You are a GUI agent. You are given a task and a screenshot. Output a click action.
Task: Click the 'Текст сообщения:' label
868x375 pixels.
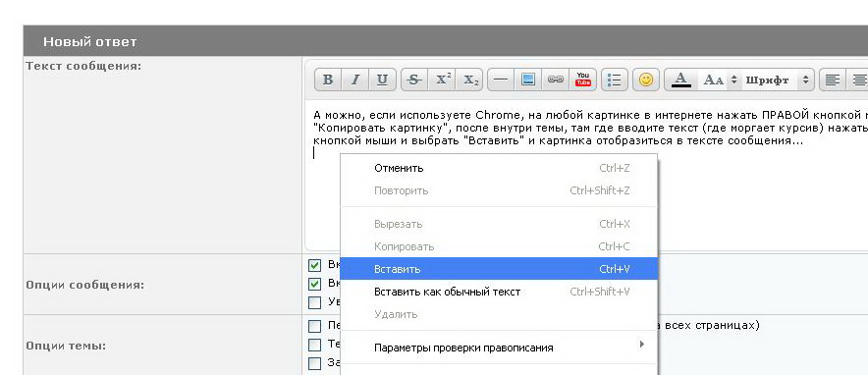coord(83,66)
